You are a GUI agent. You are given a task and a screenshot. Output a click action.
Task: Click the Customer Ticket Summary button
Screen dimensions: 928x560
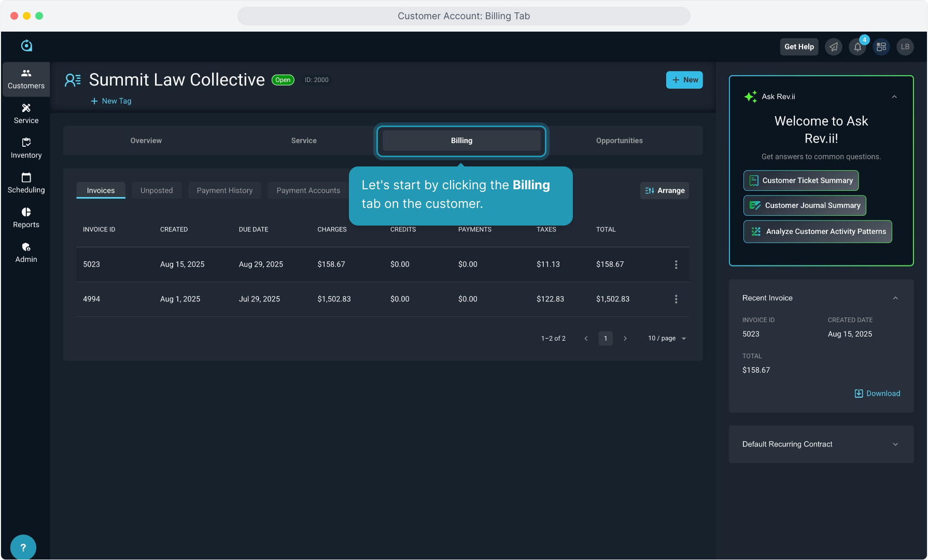pyautogui.click(x=801, y=180)
